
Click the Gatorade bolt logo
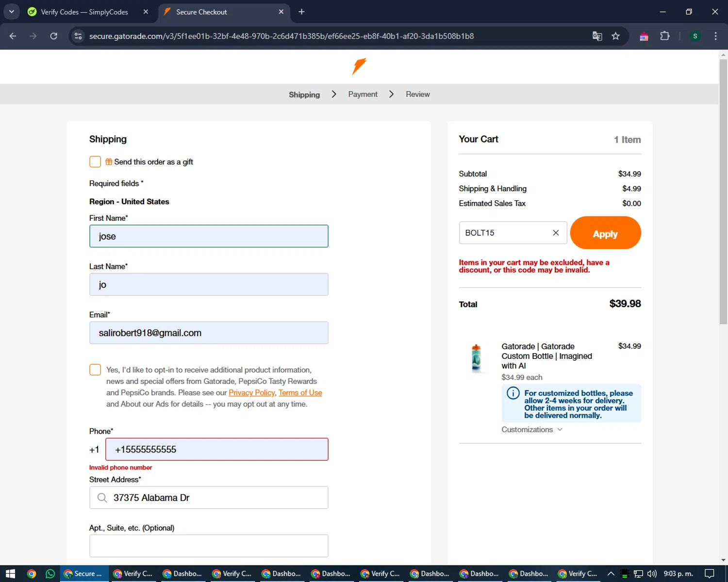(359, 66)
